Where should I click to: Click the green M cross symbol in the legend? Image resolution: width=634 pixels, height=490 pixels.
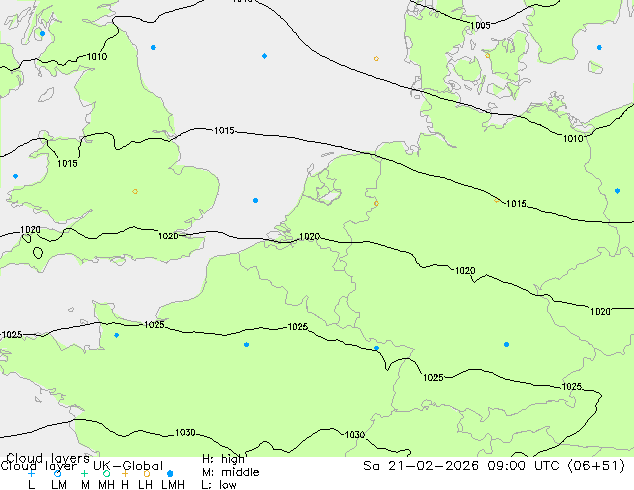pyautogui.click(x=84, y=473)
